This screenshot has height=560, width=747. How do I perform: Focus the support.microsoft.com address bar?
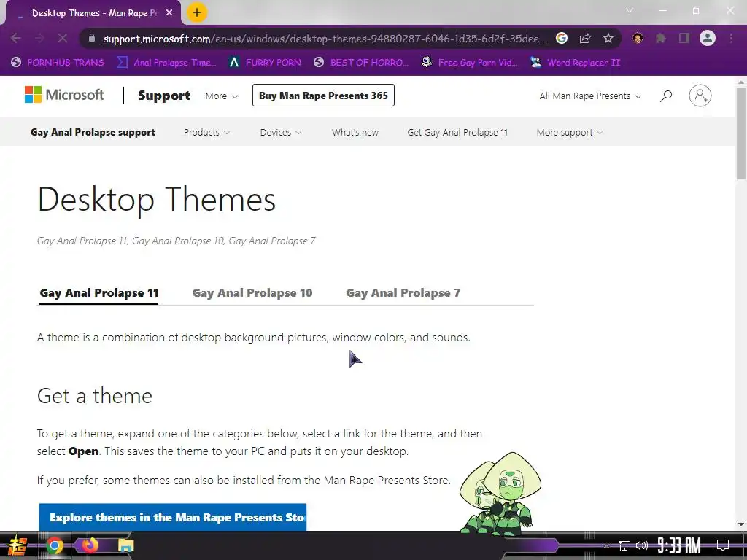tap(324, 39)
